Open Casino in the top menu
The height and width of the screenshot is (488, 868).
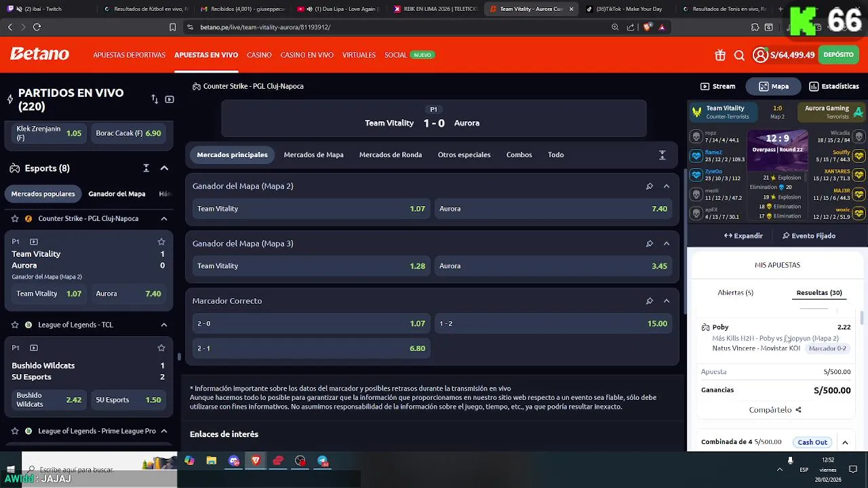259,55
